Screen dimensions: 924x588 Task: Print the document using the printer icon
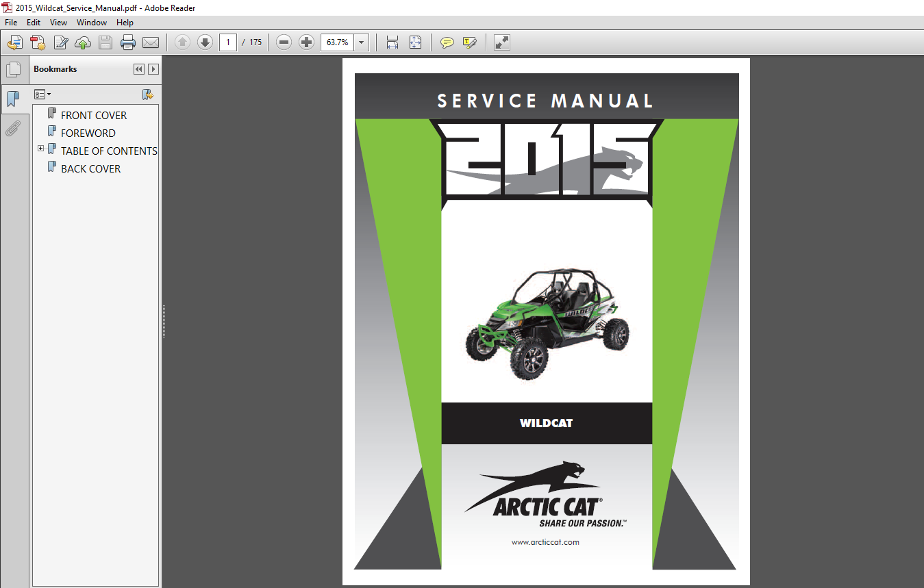pos(128,42)
